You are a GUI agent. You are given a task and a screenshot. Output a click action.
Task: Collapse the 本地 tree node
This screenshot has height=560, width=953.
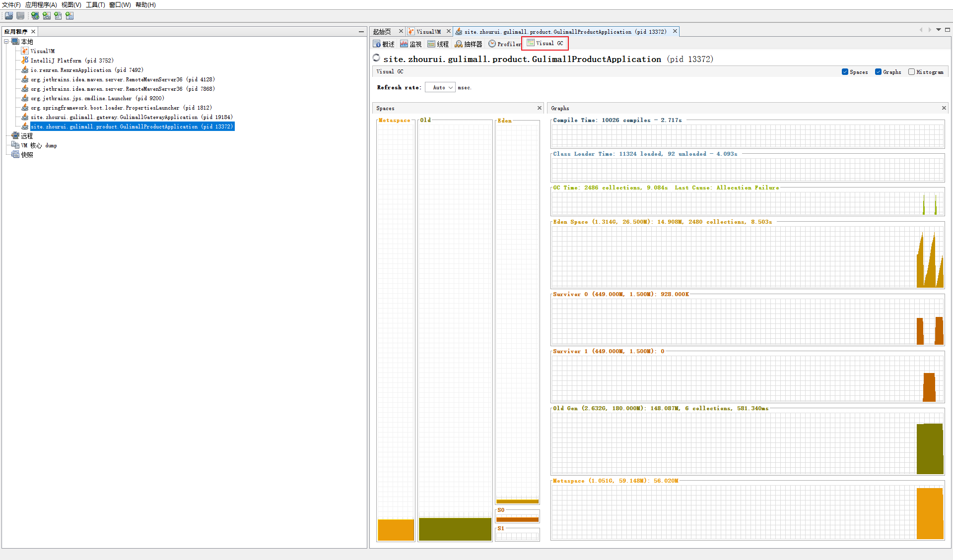(6, 42)
